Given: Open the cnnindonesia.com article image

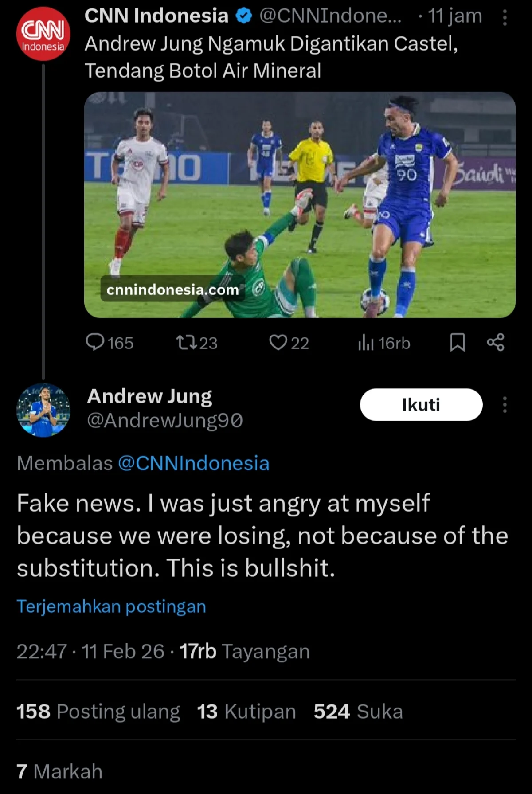Looking at the screenshot, I should pyautogui.click(x=300, y=205).
